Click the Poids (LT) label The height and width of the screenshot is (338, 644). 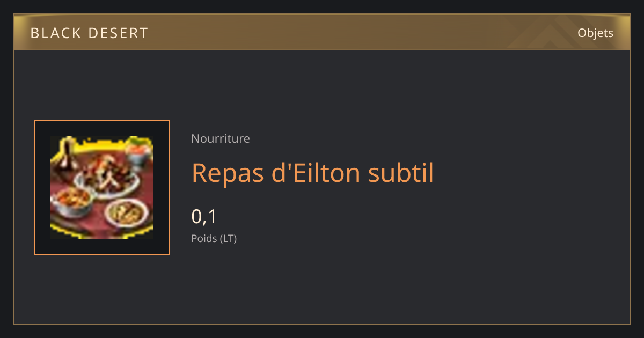(214, 238)
